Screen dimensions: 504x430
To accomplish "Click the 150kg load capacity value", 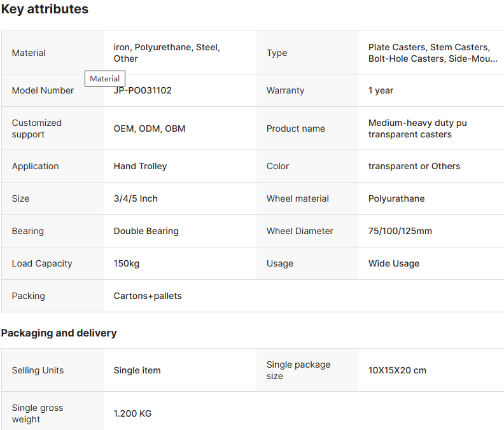I will tap(127, 263).
